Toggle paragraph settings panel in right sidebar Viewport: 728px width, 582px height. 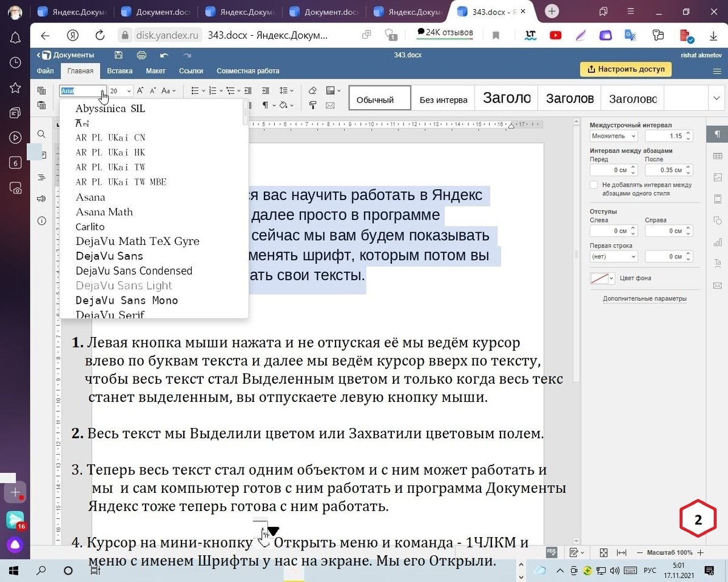[718, 134]
